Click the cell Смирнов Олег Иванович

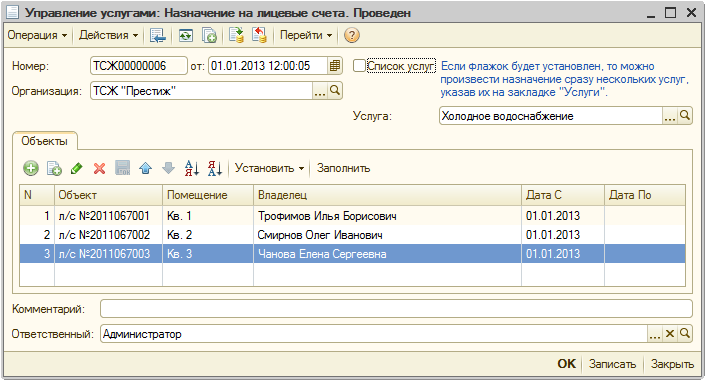[x=388, y=235]
